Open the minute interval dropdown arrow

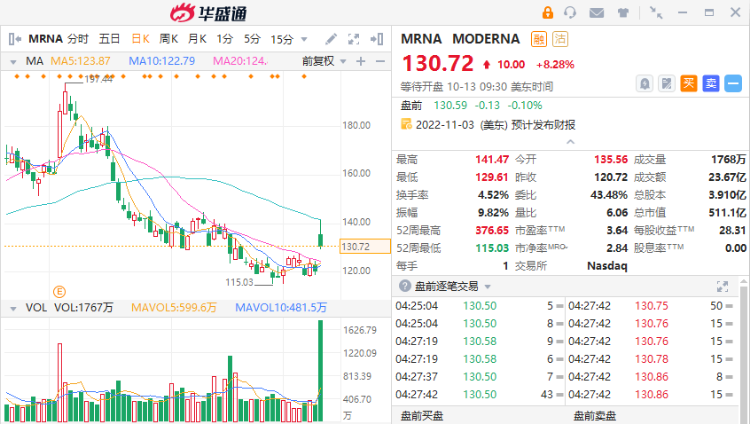304,39
